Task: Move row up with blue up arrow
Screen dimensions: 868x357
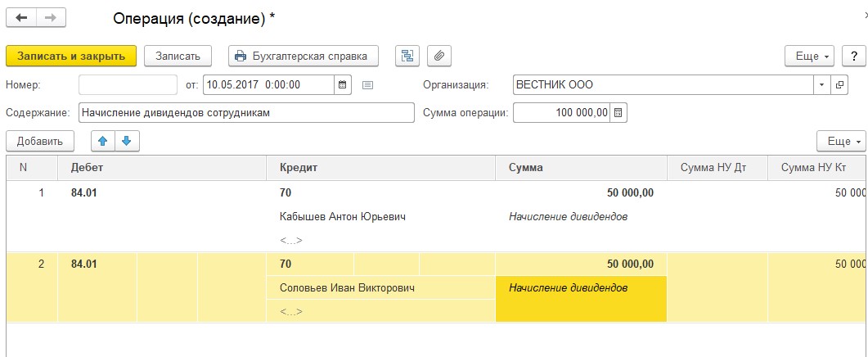Action: tap(103, 142)
